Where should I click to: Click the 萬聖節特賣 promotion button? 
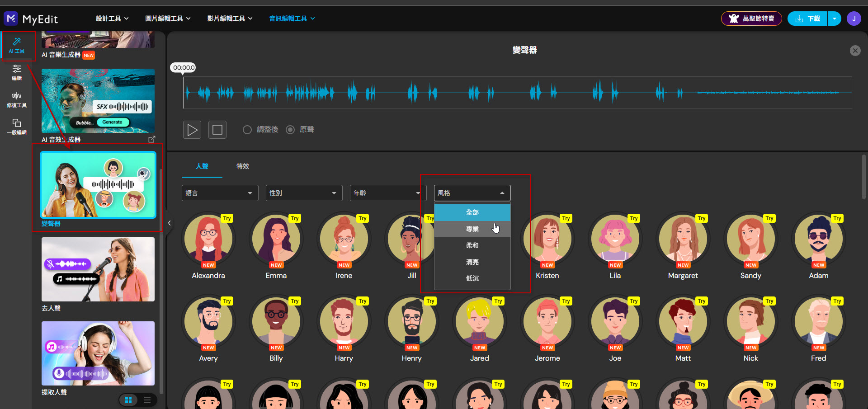click(751, 19)
